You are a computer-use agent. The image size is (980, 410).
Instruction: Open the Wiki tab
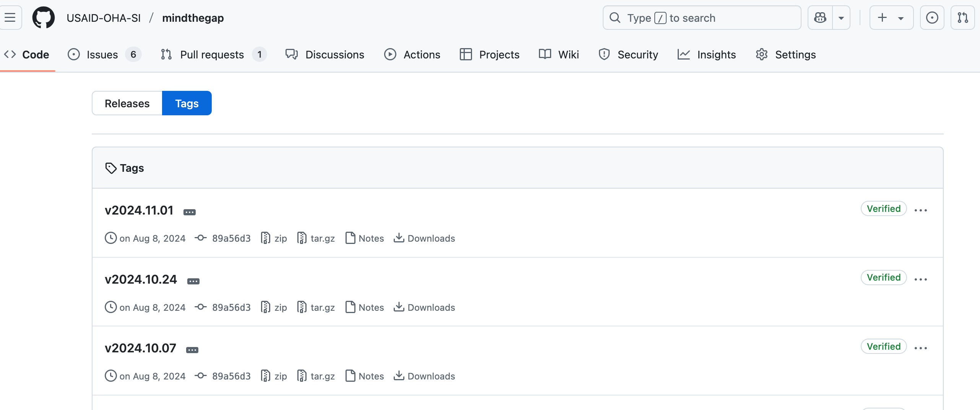[x=559, y=55]
